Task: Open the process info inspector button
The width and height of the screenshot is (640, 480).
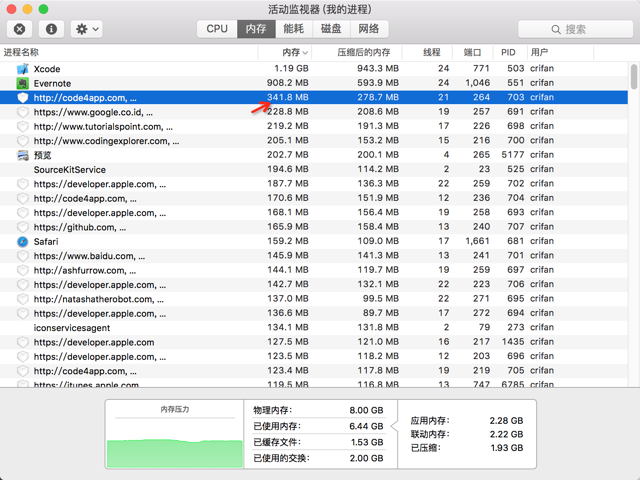Action: pos(51,29)
